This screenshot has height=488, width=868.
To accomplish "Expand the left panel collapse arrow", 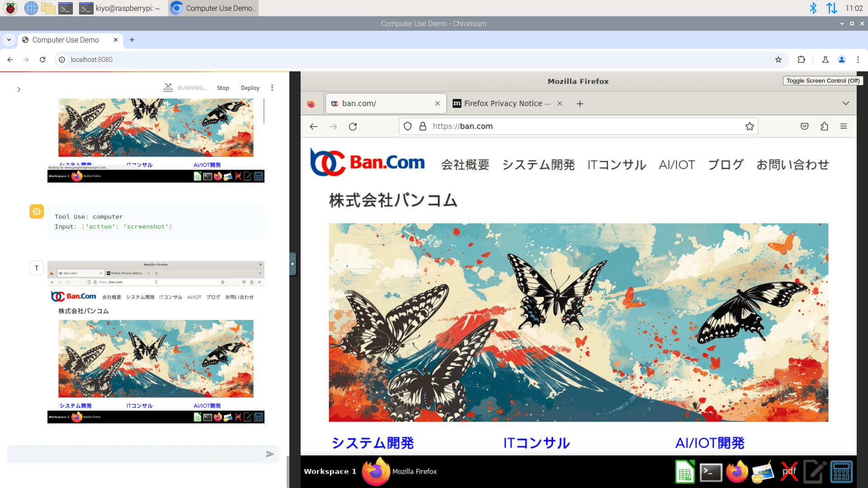I will [x=19, y=89].
